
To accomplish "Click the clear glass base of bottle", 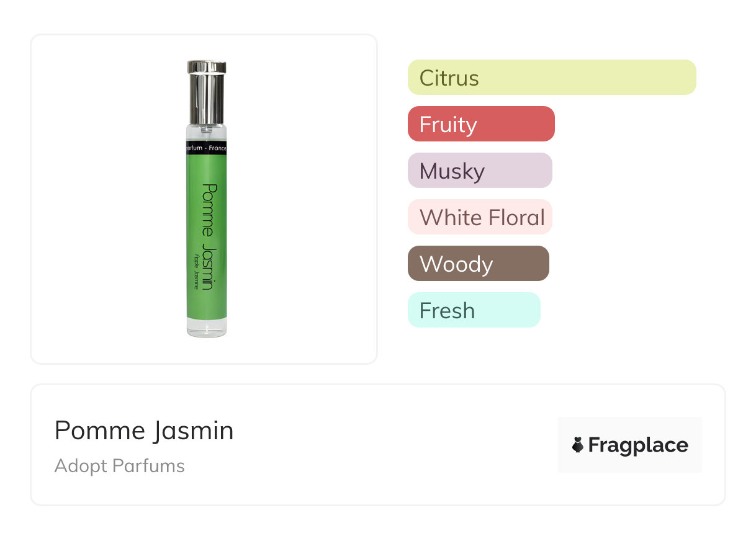I will [207, 328].
